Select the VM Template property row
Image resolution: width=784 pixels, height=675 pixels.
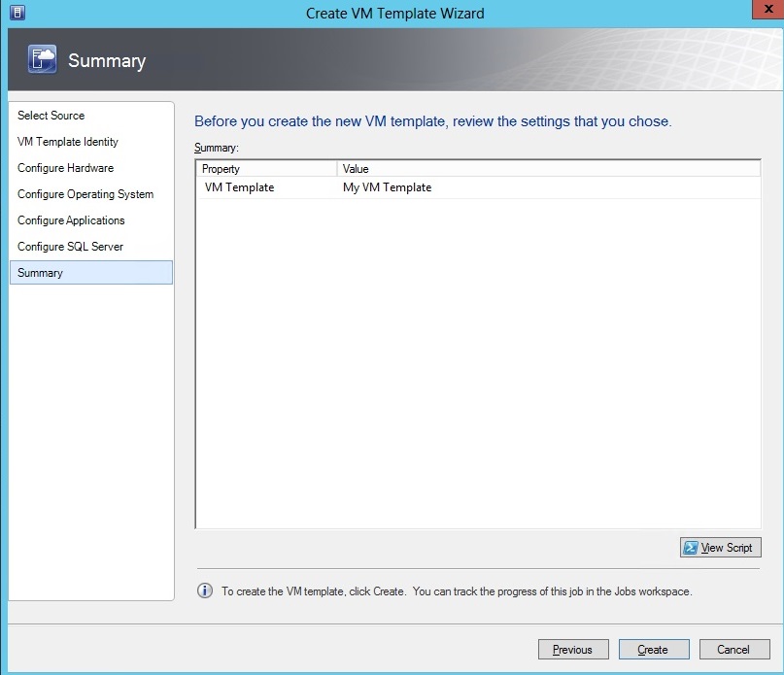pyautogui.click(x=239, y=187)
